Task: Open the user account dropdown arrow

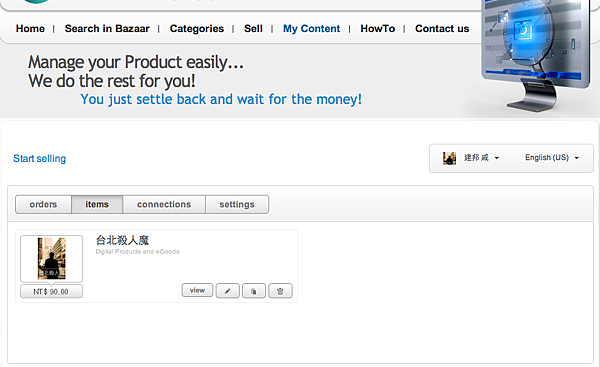Action: pos(497,158)
